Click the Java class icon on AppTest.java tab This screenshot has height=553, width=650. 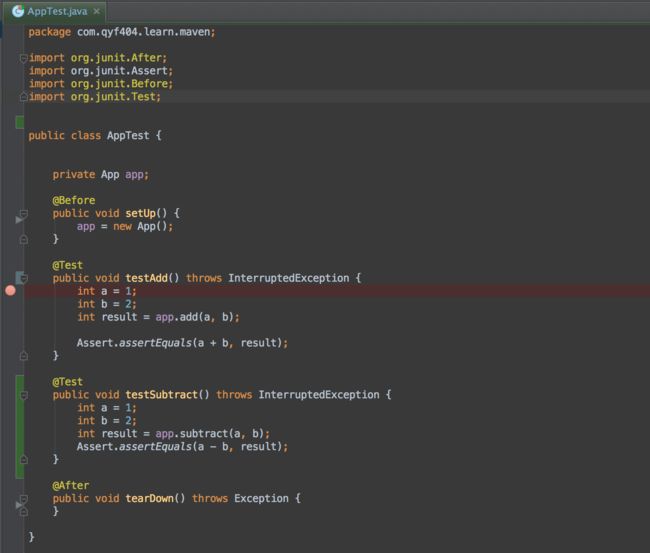click(18, 11)
